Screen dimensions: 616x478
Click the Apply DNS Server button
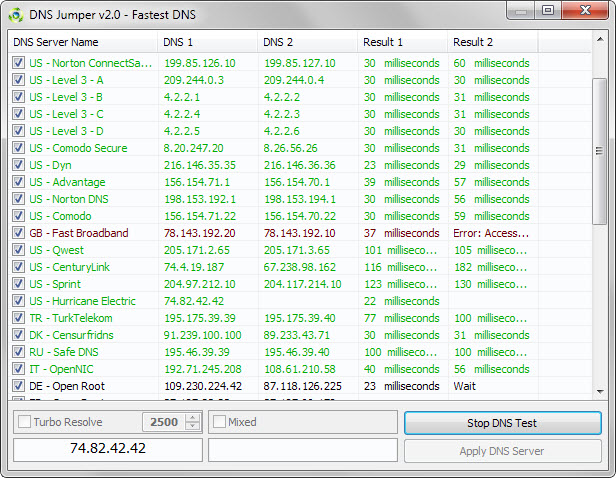pos(502,451)
